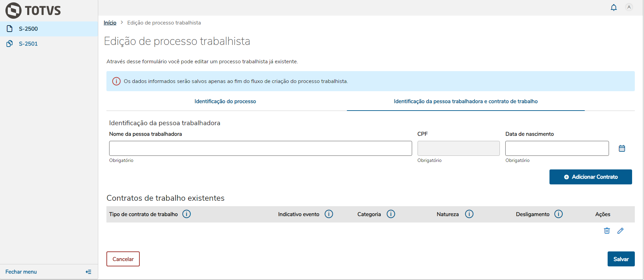Edit the contract row with pencil icon
The height and width of the screenshot is (280, 644).
[621, 231]
